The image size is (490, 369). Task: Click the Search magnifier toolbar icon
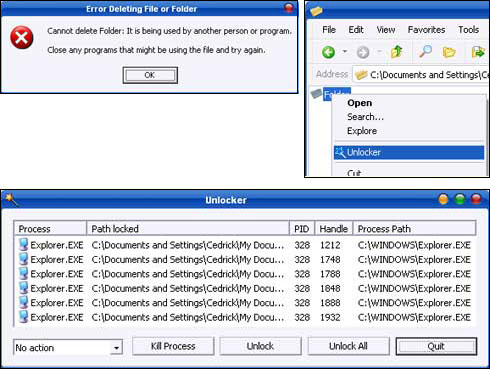click(425, 52)
